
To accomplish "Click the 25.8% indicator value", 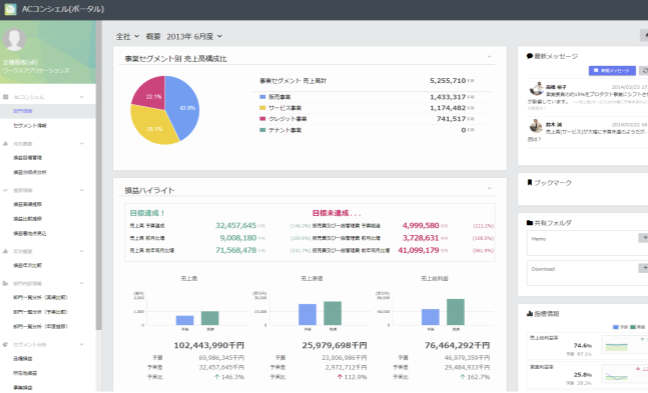I will point(583,375).
